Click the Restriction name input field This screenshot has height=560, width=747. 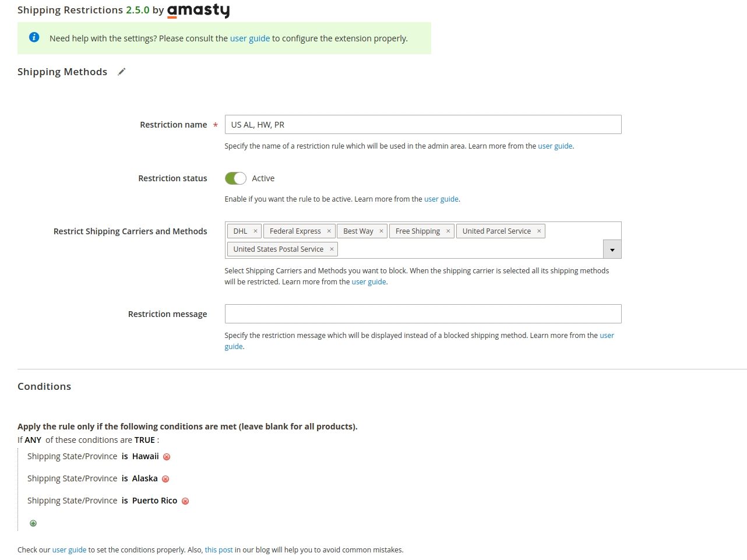pyautogui.click(x=423, y=125)
